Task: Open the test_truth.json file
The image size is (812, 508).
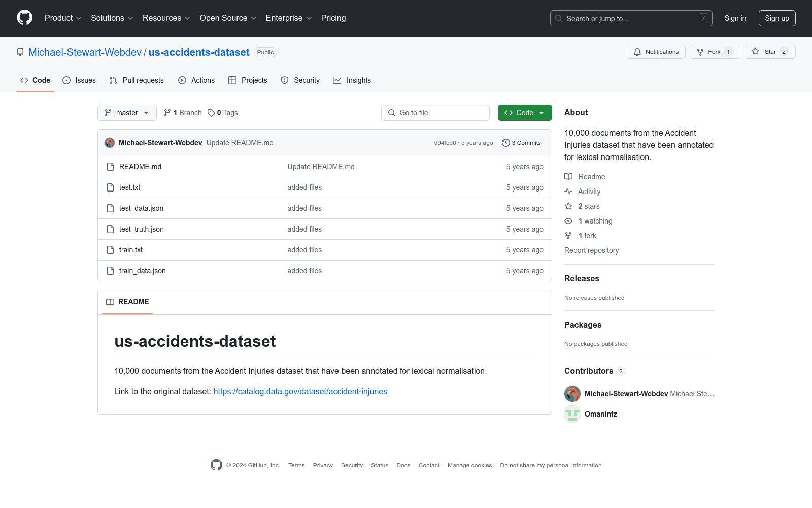Action: click(142, 229)
